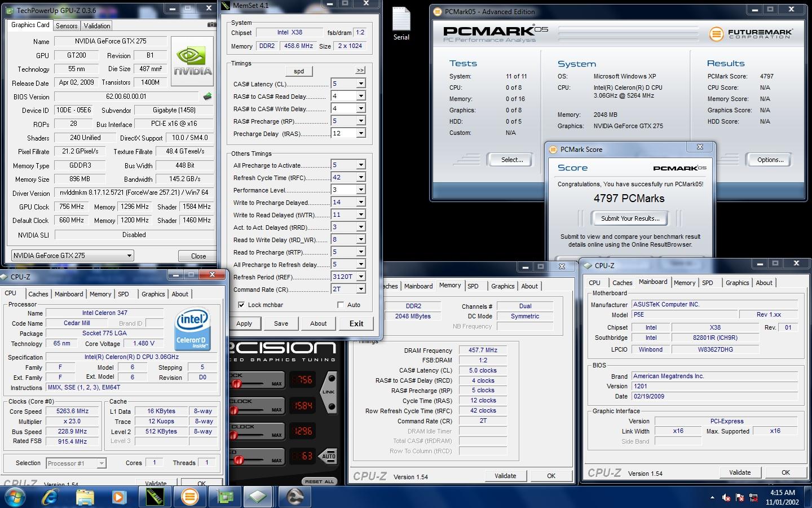The width and height of the screenshot is (812, 508).
Task: Click the network disconnected tray icon
Action: 753,497
